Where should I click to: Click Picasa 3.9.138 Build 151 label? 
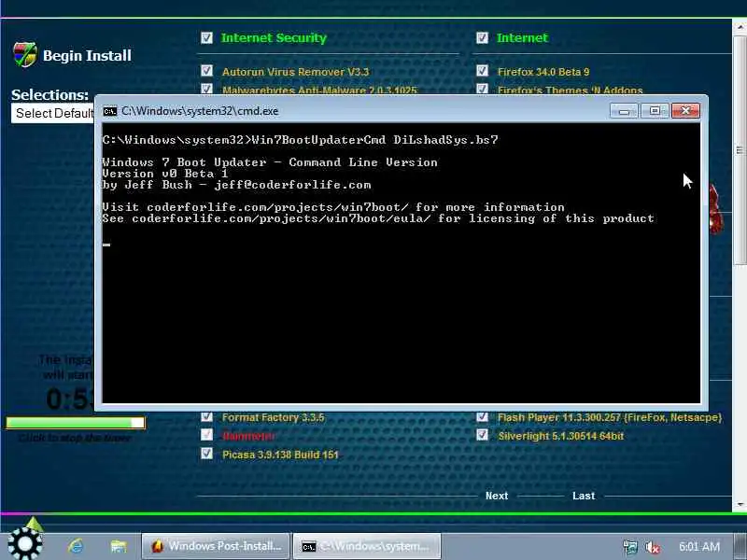(280, 455)
